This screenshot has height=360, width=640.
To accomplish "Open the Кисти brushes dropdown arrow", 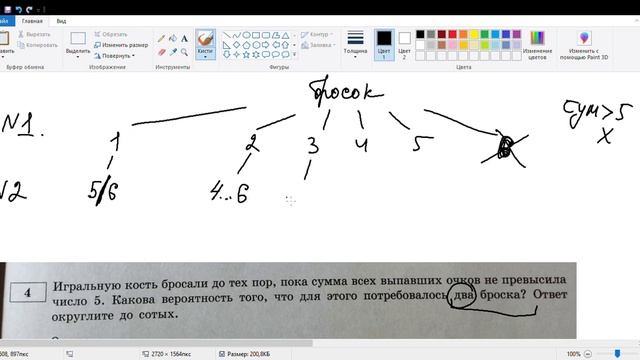I will (x=205, y=57).
